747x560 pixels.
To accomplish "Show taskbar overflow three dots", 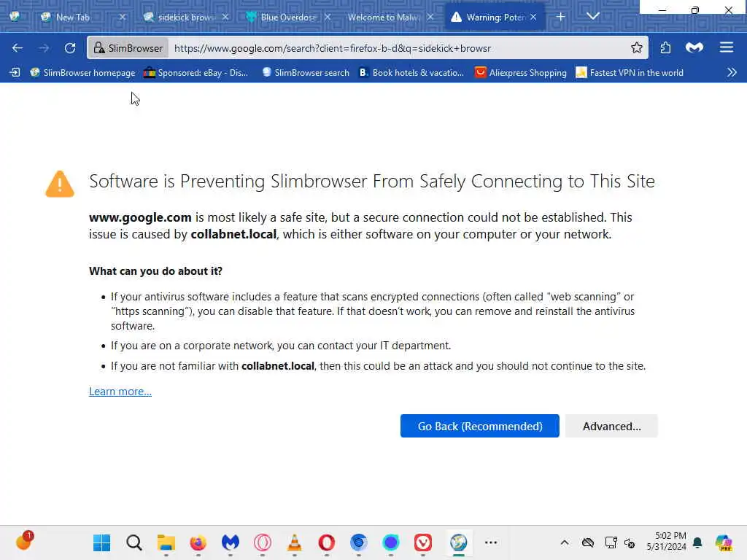I will click(491, 542).
